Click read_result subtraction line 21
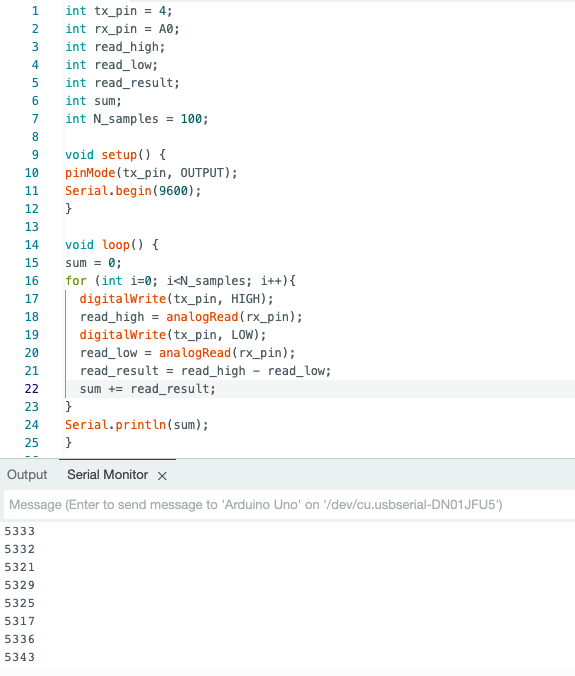The width and height of the screenshot is (575, 676). (205, 371)
